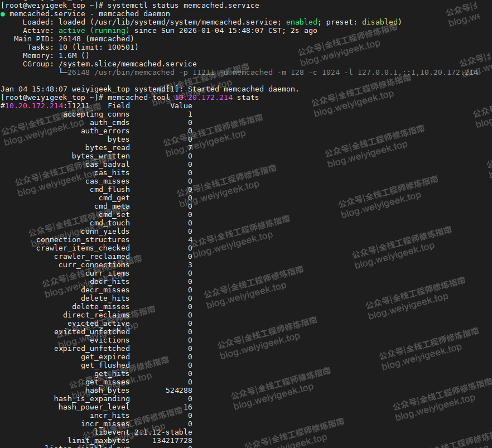Click the curr_connections value 3

pyautogui.click(x=190, y=265)
